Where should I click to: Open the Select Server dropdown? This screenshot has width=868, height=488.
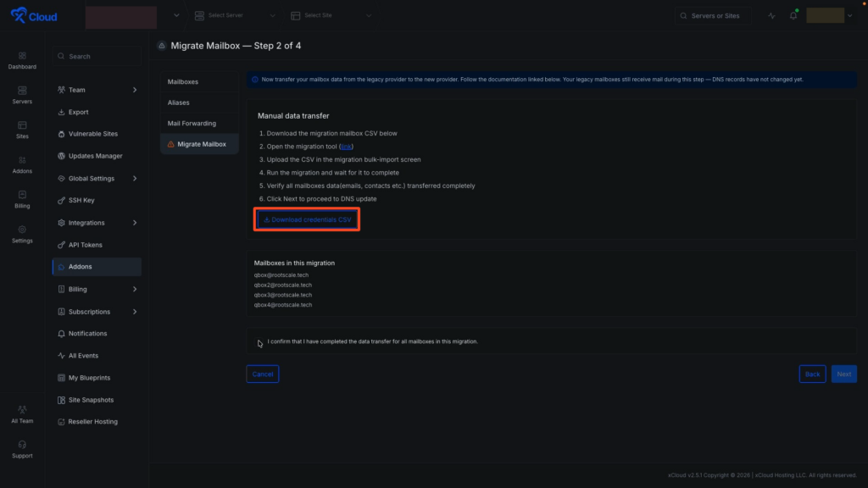235,15
